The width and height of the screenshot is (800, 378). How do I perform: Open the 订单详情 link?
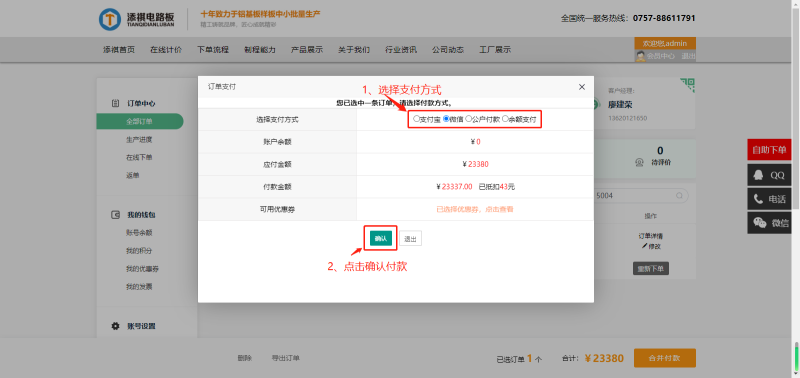[651, 236]
